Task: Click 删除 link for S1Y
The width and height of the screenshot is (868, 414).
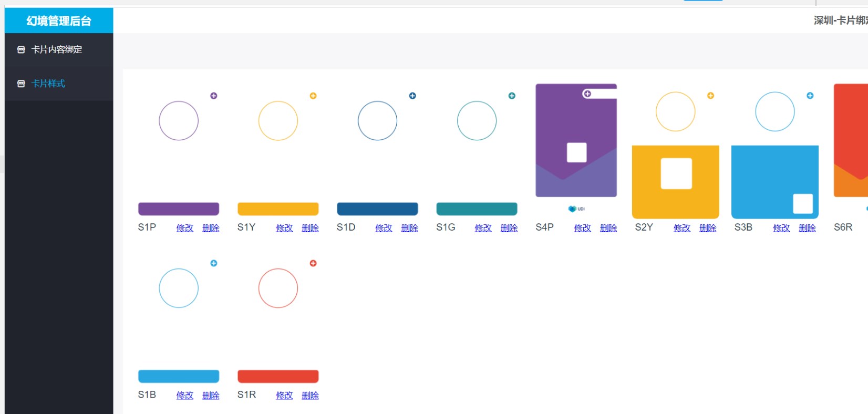Action: coord(310,227)
